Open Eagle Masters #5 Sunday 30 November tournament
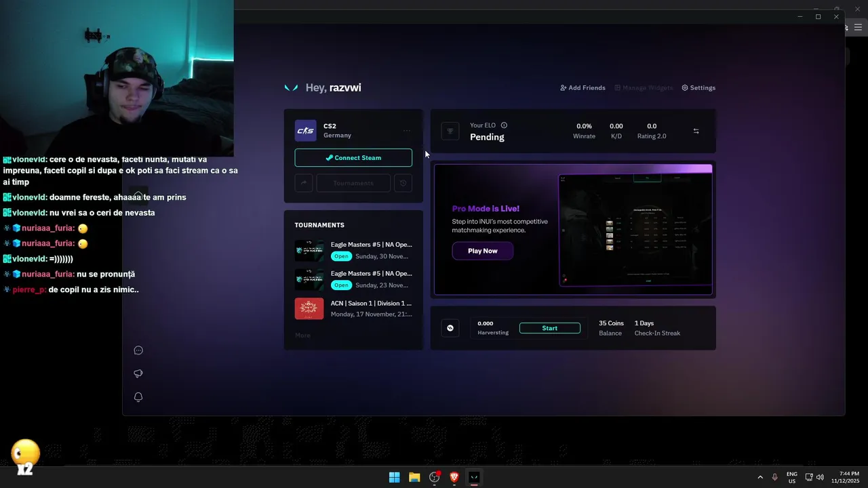Viewport: 868px width, 488px height. pyautogui.click(x=353, y=250)
